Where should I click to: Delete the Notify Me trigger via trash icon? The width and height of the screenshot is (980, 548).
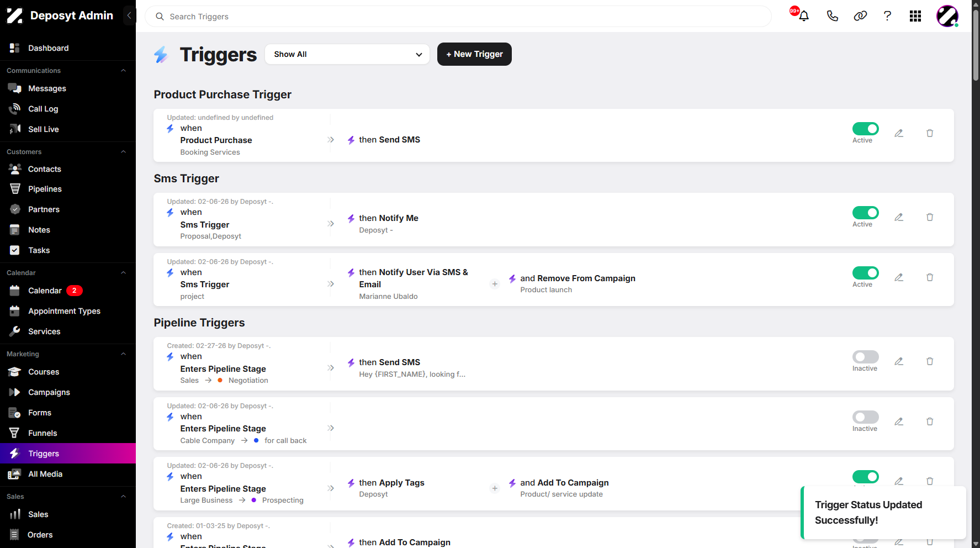[x=930, y=217]
